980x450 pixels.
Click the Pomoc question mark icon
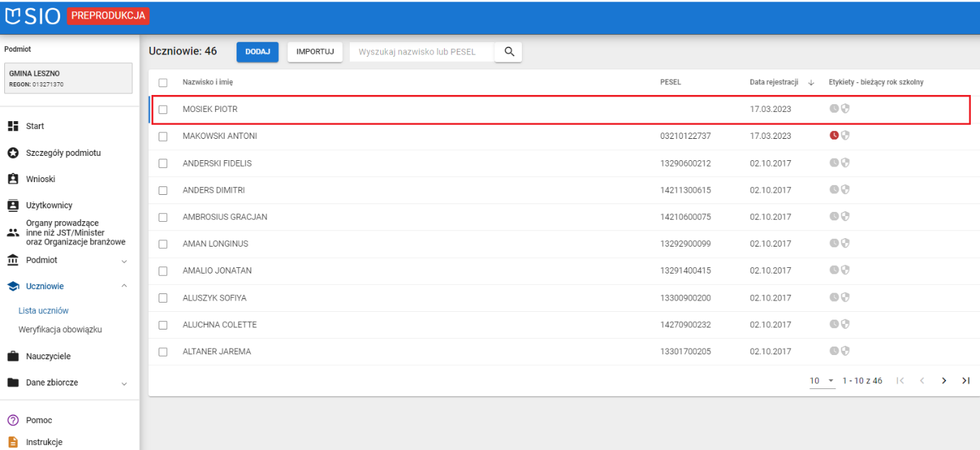pyautogui.click(x=12, y=420)
